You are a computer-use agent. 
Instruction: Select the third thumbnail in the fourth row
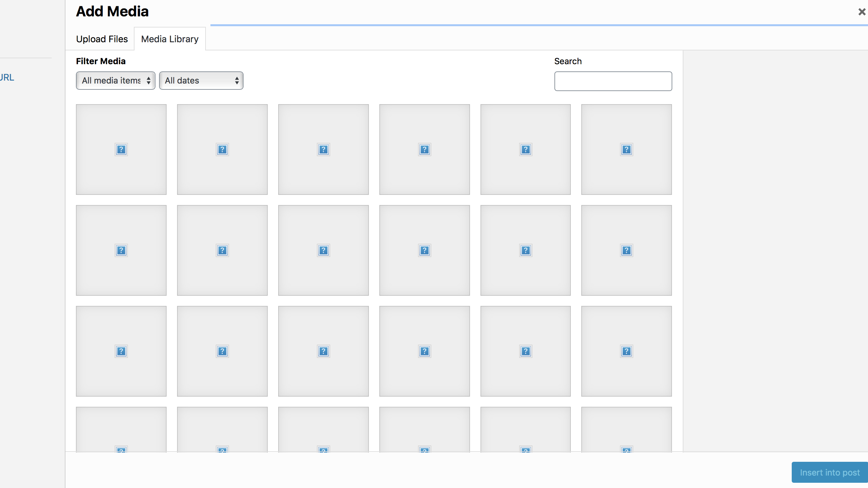tap(323, 429)
